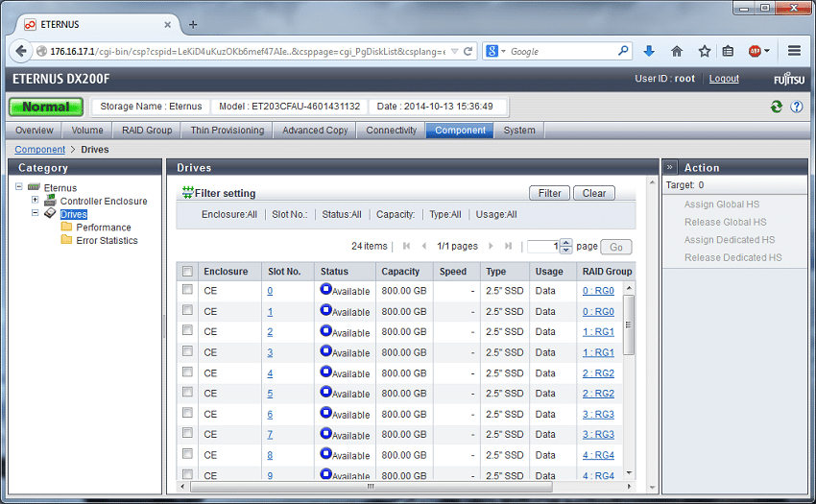Follow the Component breadcrumb link
The height and width of the screenshot is (504, 816).
(x=40, y=150)
